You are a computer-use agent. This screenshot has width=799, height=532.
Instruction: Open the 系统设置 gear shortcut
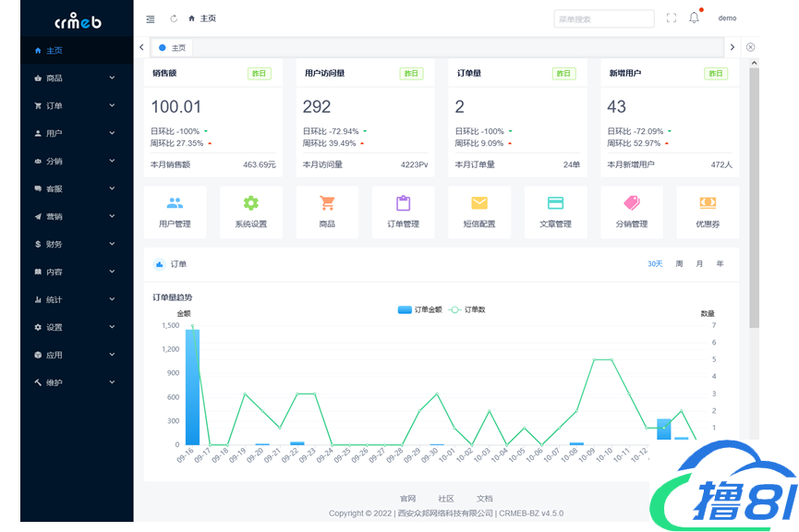250,204
